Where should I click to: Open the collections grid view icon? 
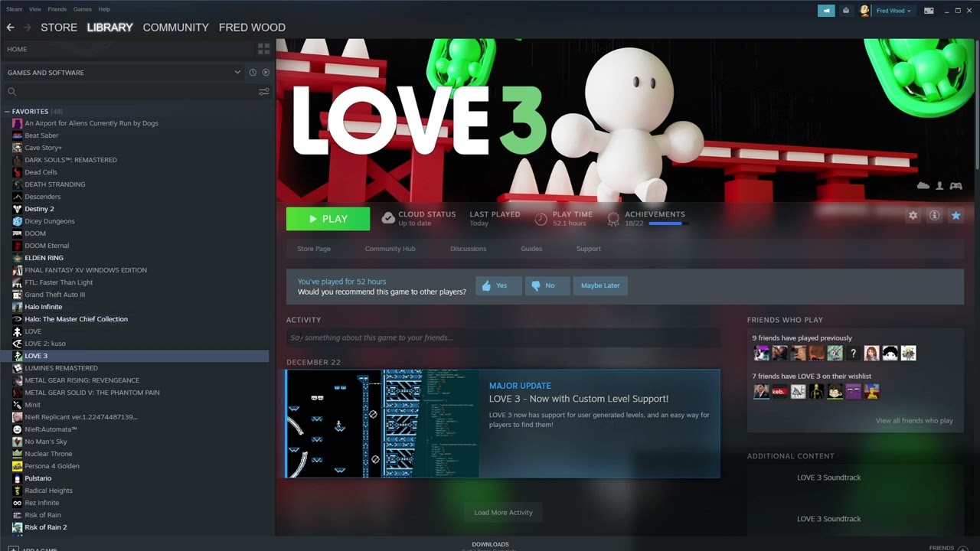[x=263, y=49]
